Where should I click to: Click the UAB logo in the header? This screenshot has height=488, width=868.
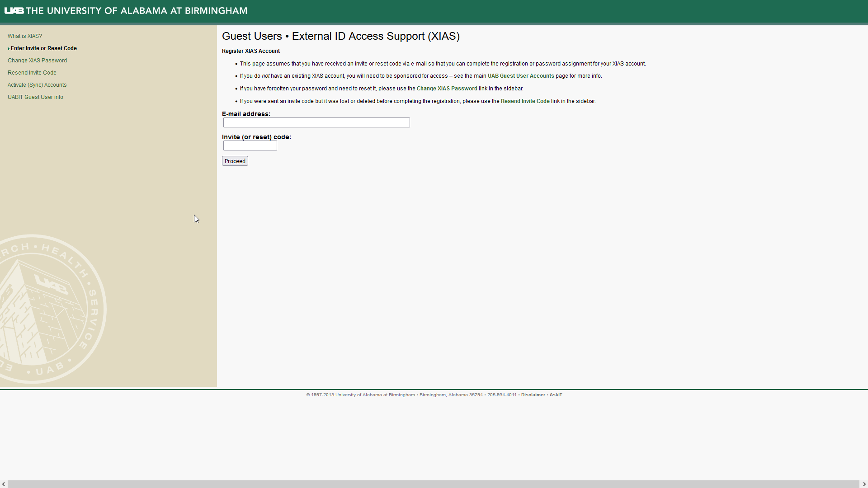14,11
